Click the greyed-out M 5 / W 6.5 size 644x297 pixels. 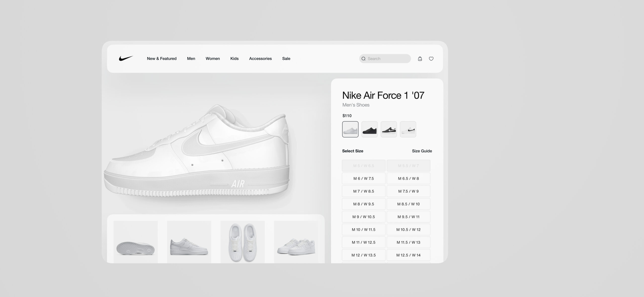click(364, 166)
